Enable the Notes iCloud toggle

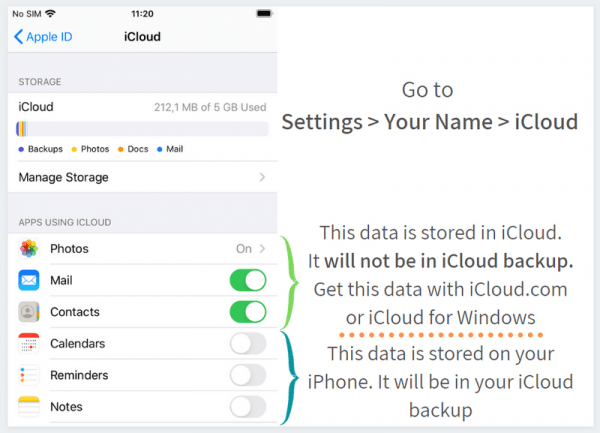[x=248, y=407]
